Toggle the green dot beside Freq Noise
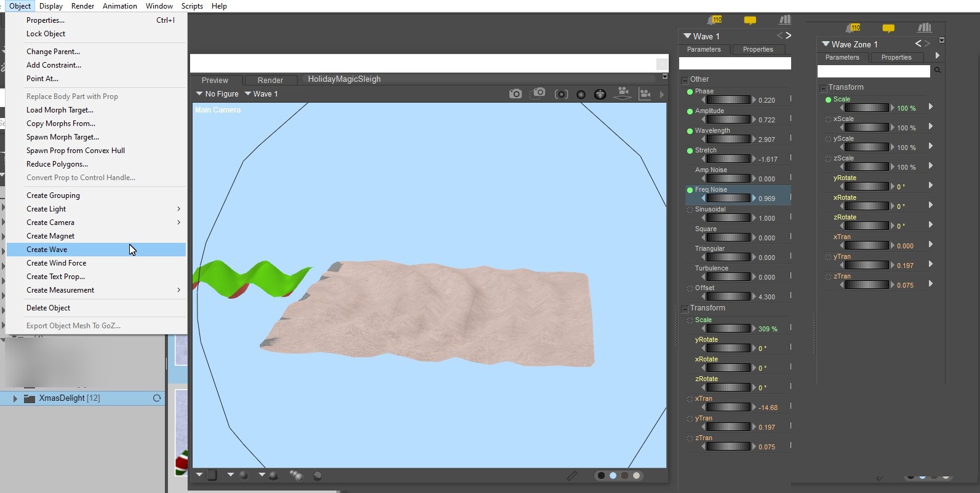Screen dimensions: 980x493 coord(690,190)
